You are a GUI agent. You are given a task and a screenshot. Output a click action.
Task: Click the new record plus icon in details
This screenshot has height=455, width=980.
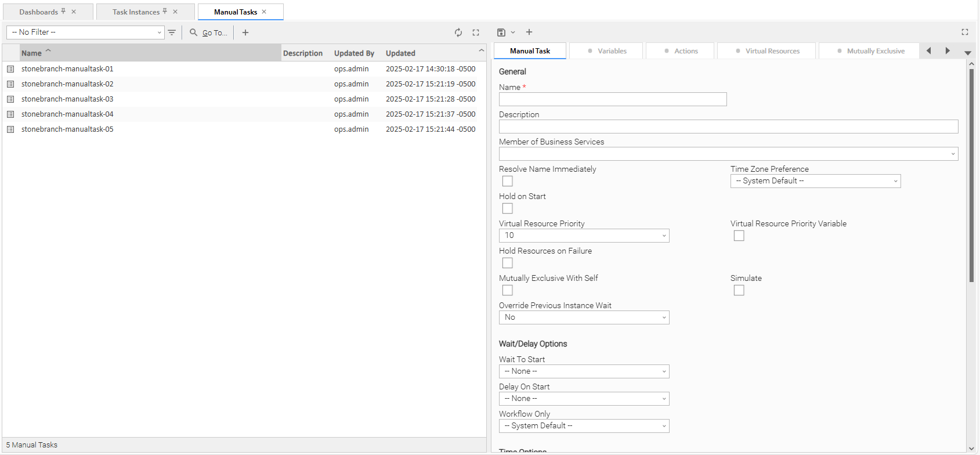[x=529, y=32]
